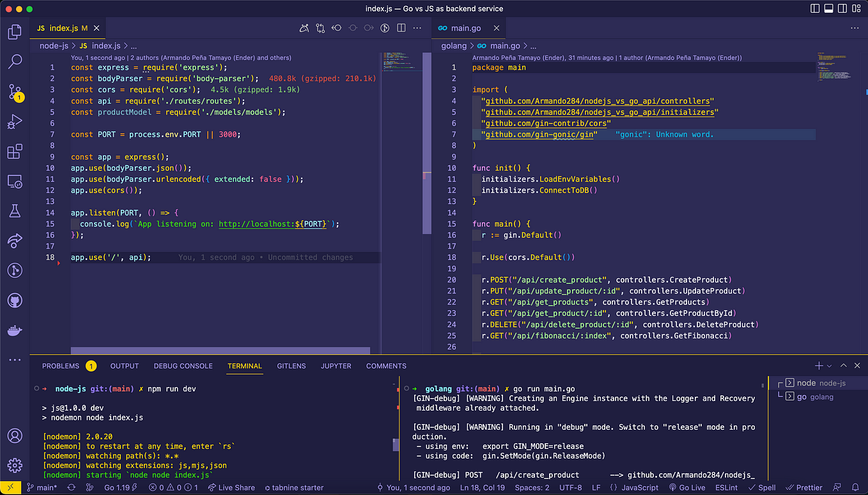The height and width of the screenshot is (495, 868).
Task: Toggle bottom panel visibility in title bar
Action: pos(829,9)
